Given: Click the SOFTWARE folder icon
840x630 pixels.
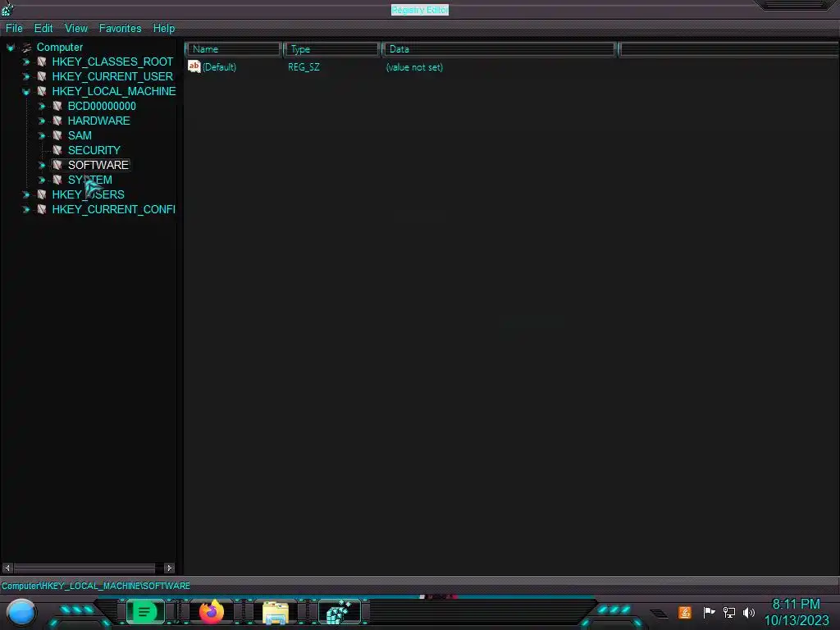Looking at the screenshot, I should (x=57, y=165).
